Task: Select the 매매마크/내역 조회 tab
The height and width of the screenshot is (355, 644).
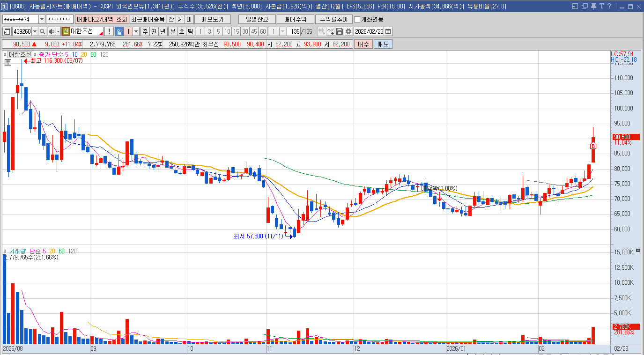Action: click(x=102, y=19)
